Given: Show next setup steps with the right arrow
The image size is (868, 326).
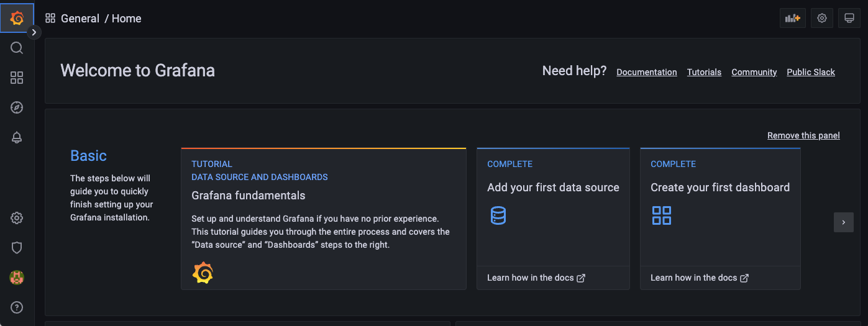Looking at the screenshot, I should [x=843, y=222].
